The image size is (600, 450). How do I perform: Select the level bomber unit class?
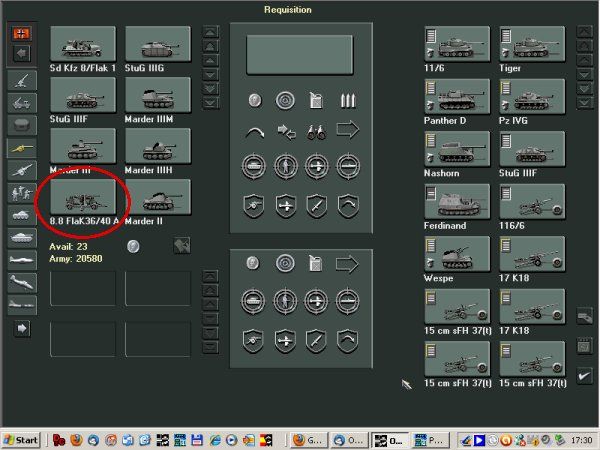(22, 305)
